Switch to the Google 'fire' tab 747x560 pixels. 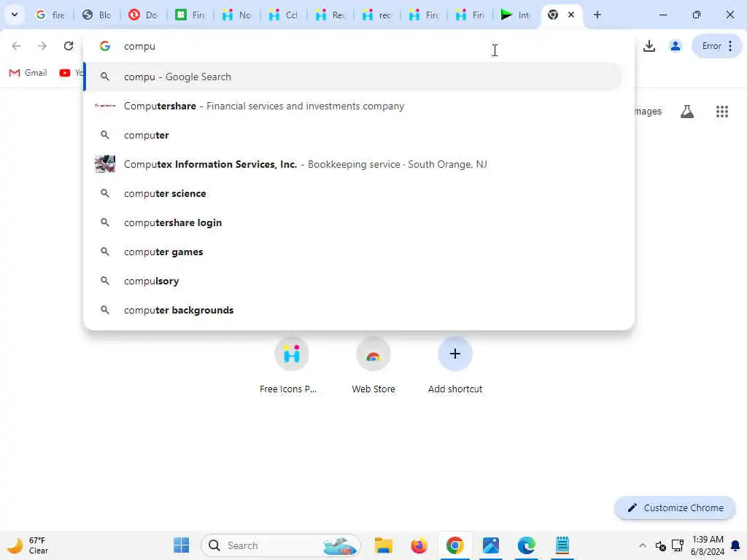click(x=50, y=15)
